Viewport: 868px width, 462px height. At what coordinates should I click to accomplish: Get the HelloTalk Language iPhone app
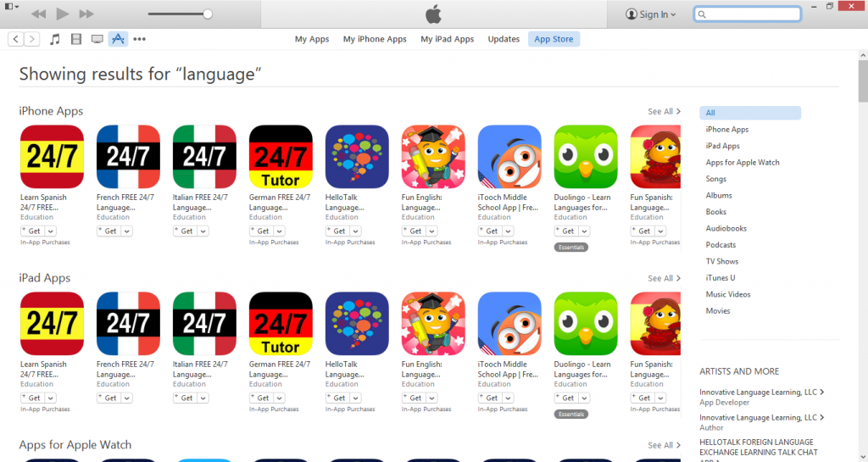click(336, 231)
